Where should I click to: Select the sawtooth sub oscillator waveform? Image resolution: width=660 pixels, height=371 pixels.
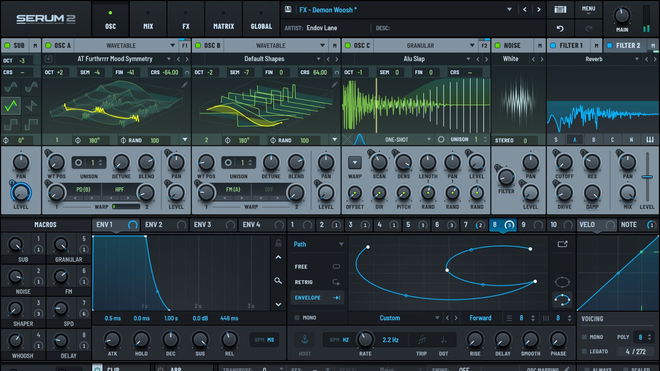[x=31, y=106]
